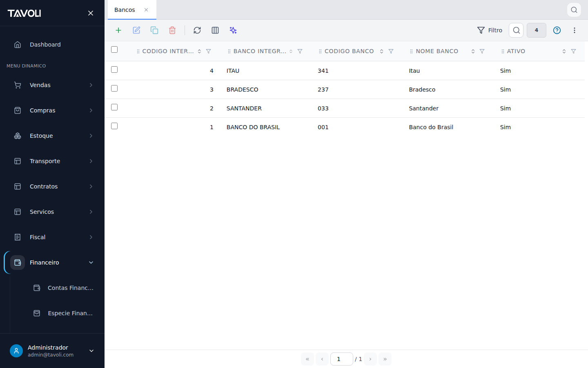The image size is (588, 368).
Task: Expand the Vendas menu chevron
Action: [91, 85]
